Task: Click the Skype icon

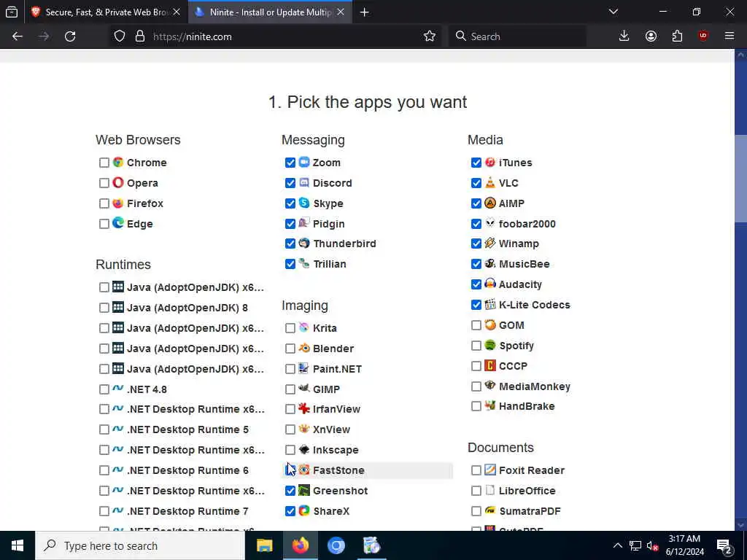Action: [x=304, y=203]
